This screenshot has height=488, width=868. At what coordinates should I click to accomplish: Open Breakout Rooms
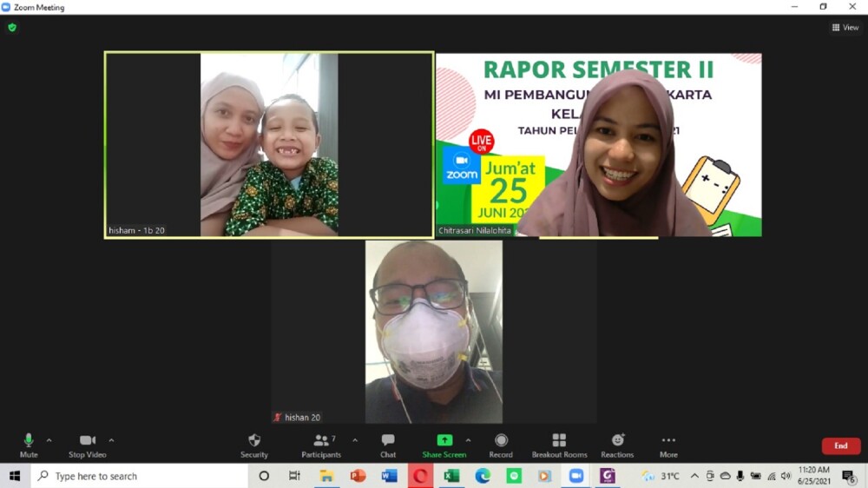(559, 445)
